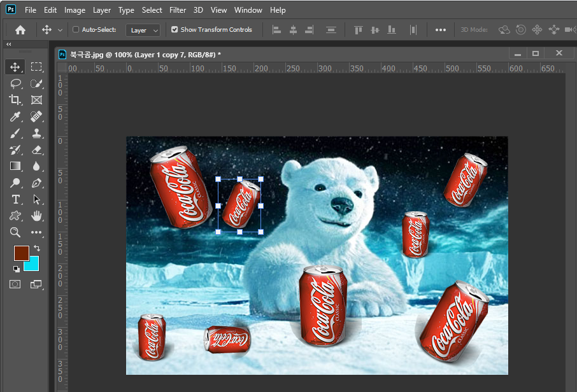Select the Crop tool

(15, 100)
